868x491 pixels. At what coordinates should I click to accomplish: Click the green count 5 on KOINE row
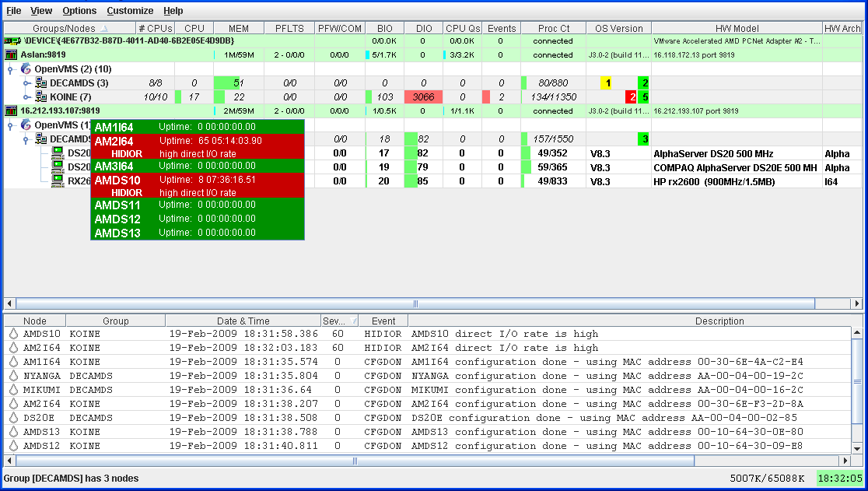click(x=644, y=96)
